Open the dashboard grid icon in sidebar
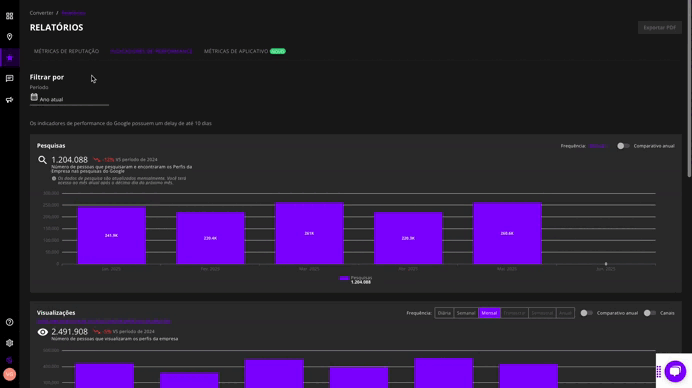692x388 pixels. 9,16
